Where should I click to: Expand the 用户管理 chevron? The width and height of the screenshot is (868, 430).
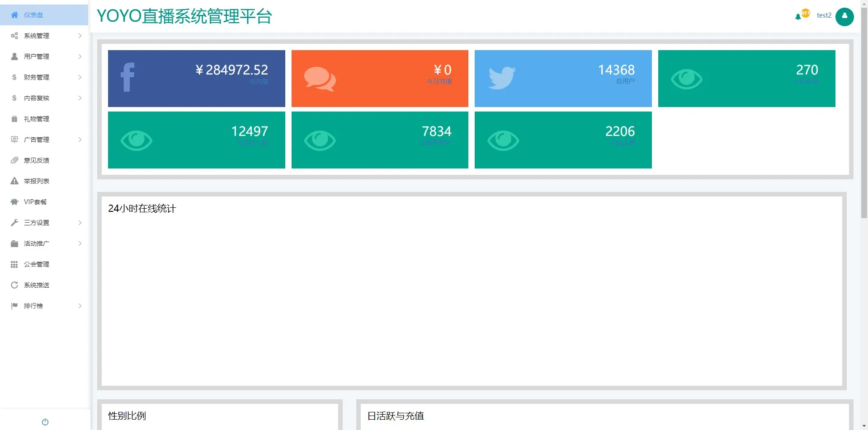[x=80, y=56]
